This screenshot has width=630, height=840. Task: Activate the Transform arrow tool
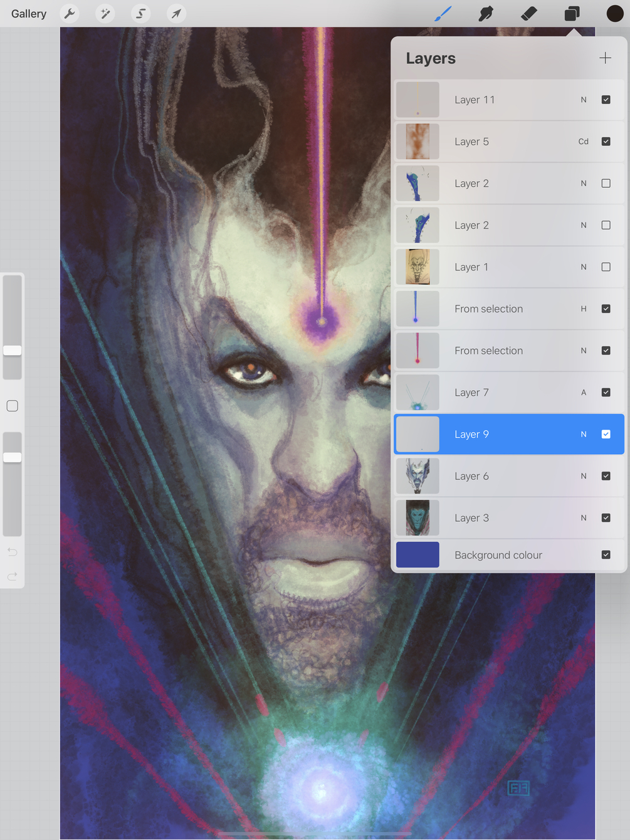[177, 13]
